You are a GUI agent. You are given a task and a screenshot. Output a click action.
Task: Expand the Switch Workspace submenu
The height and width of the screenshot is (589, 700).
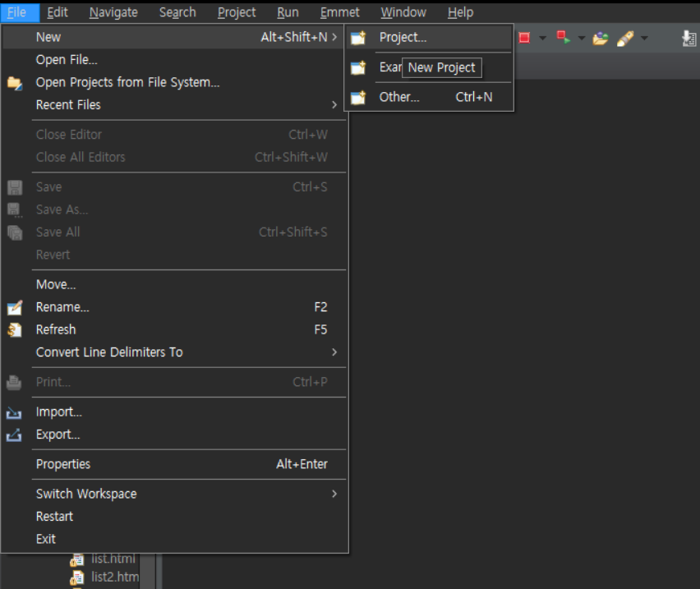tap(334, 494)
